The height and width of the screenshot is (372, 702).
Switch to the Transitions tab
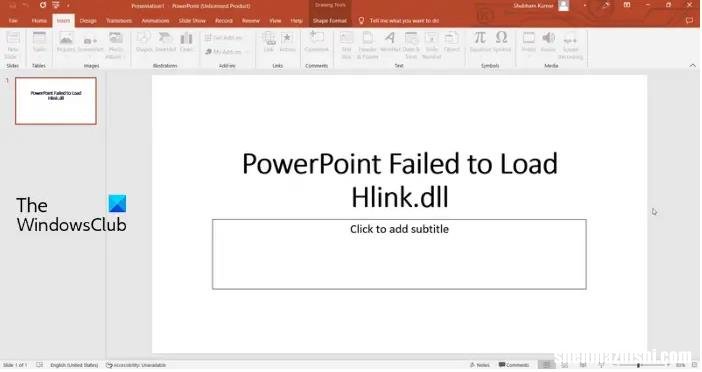[x=119, y=21]
